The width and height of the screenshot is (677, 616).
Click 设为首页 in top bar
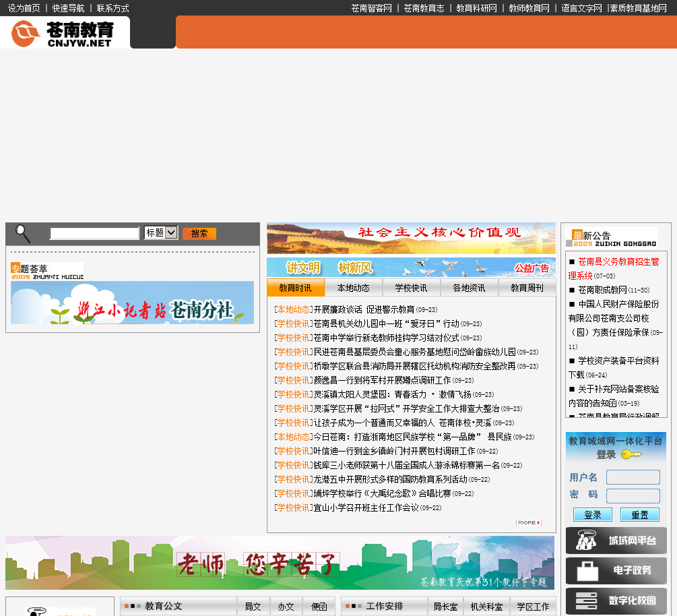click(x=24, y=8)
